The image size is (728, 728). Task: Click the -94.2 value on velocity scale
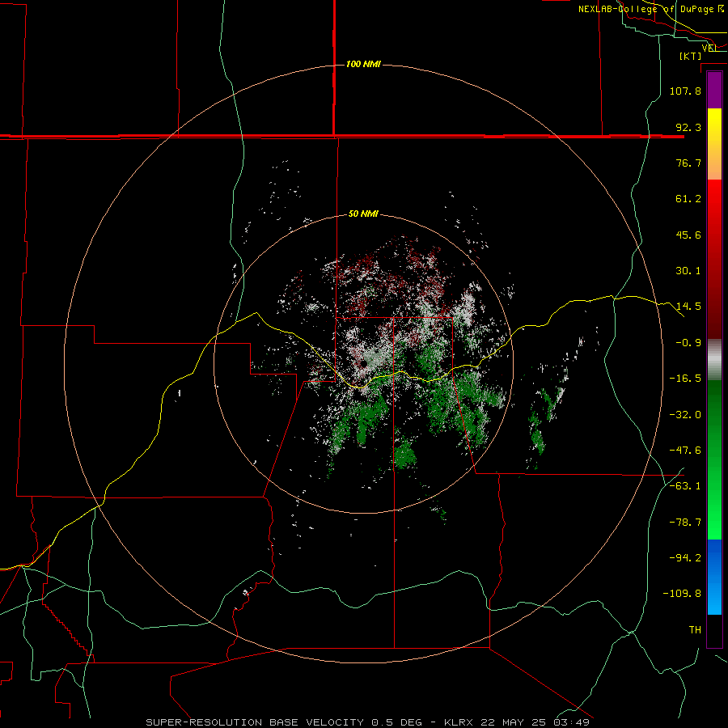click(x=685, y=558)
